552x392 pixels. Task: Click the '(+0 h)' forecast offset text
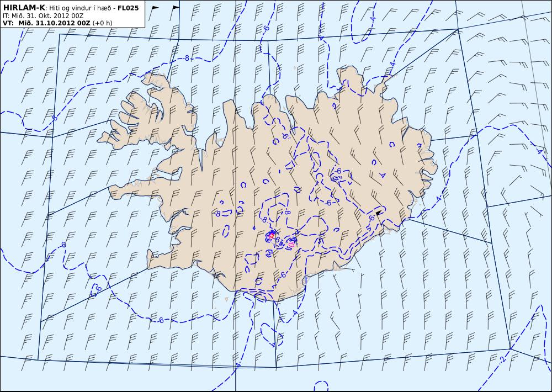point(102,23)
